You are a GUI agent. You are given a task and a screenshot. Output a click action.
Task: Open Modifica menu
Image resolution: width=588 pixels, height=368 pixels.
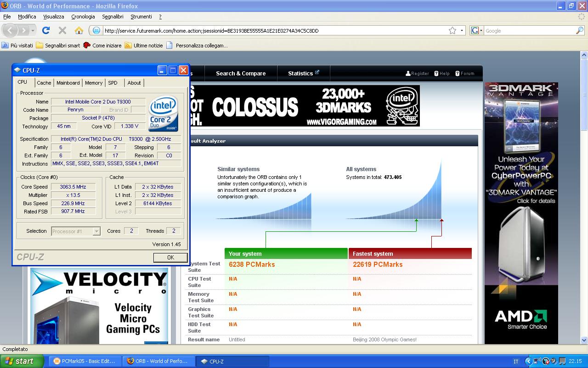tap(27, 17)
